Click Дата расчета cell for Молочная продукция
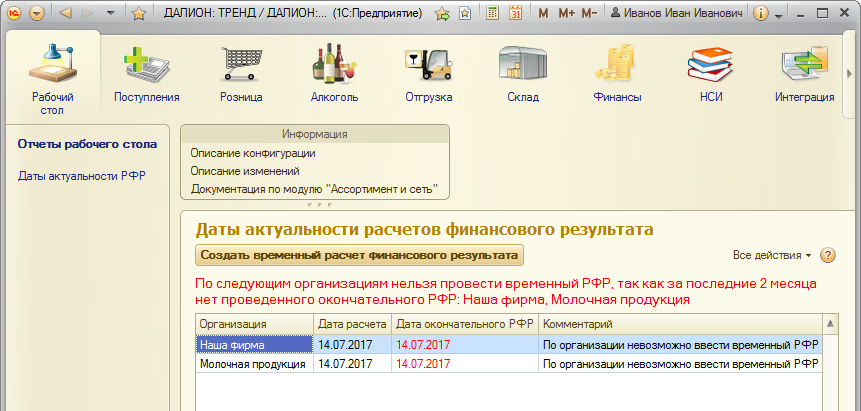 coord(353,363)
